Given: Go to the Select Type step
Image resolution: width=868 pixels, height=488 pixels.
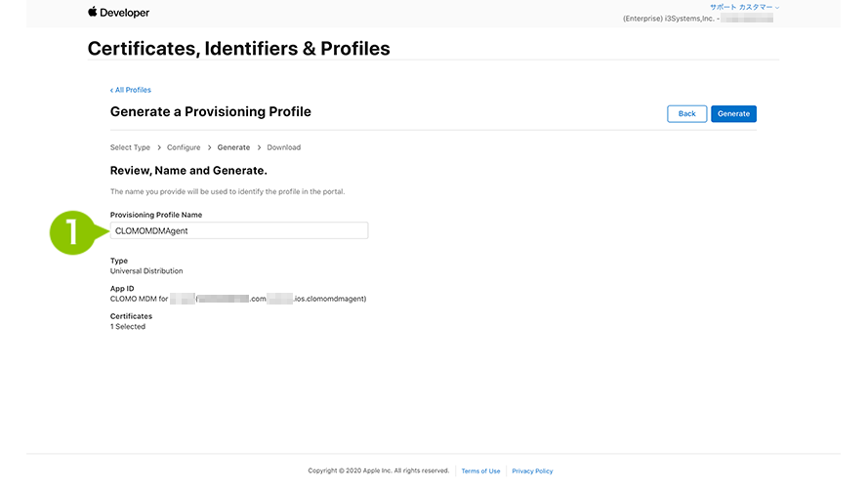Looking at the screenshot, I should pyautogui.click(x=130, y=147).
